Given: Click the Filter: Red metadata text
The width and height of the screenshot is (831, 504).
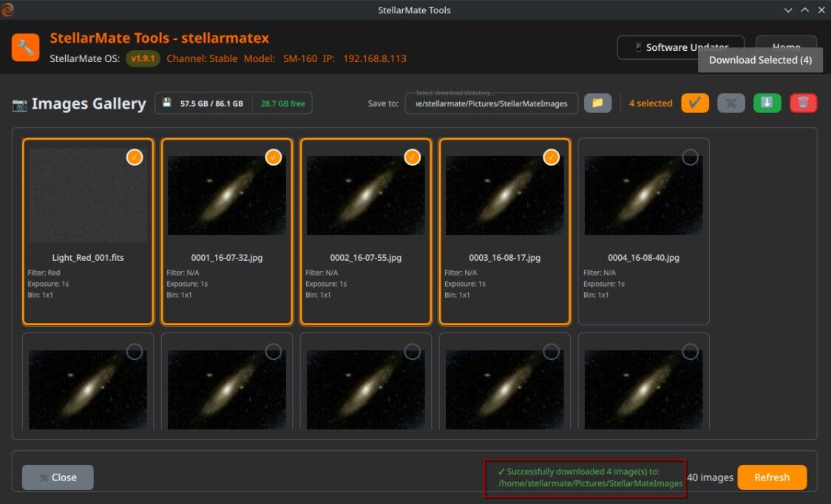Looking at the screenshot, I should (44, 273).
